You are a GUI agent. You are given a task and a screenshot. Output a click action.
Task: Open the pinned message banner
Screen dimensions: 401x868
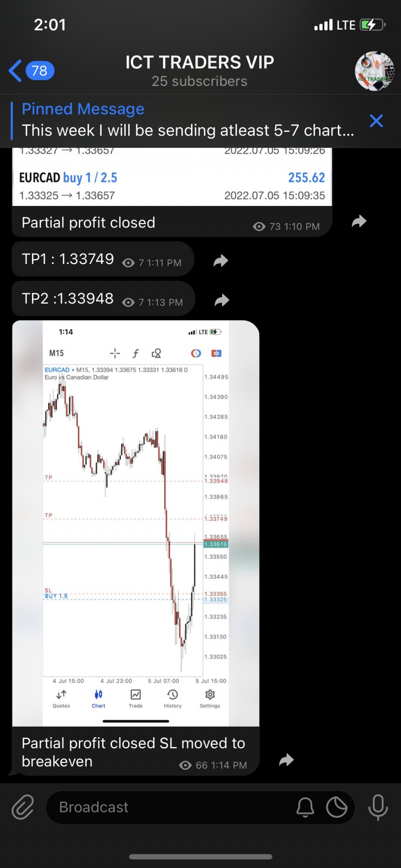[187, 120]
